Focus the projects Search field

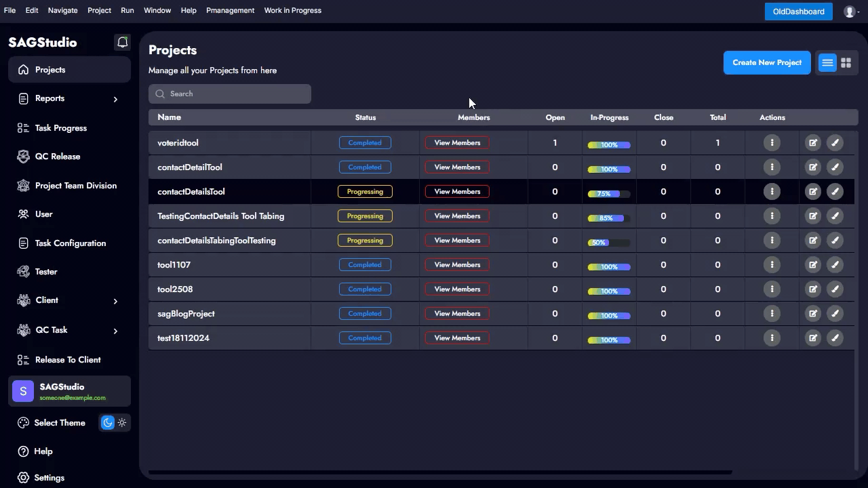pyautogui.click(x=230, y=94)
